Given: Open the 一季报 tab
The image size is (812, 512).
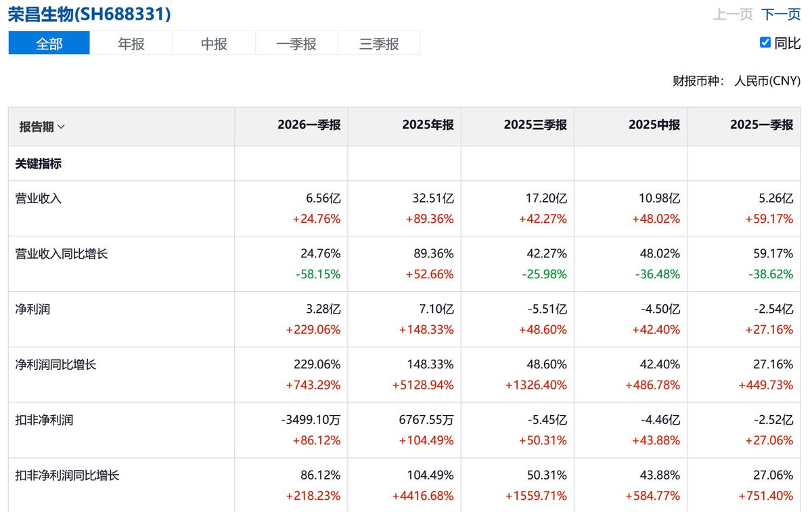Looking at the screenshot, I should [x=296, y=43].
